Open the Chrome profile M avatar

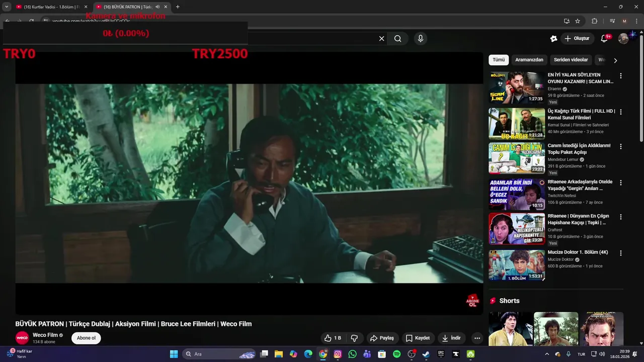coord(624,21)
